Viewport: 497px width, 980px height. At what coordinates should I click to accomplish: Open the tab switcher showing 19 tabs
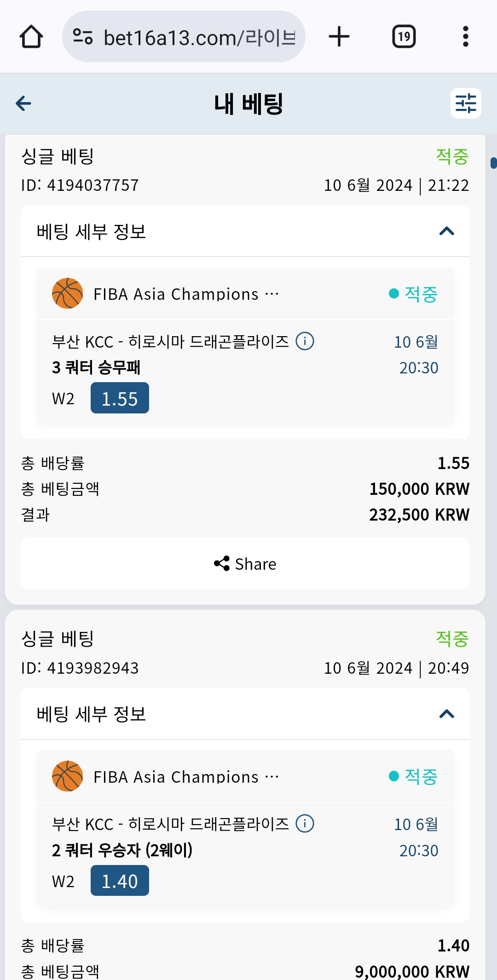(404, 37)
